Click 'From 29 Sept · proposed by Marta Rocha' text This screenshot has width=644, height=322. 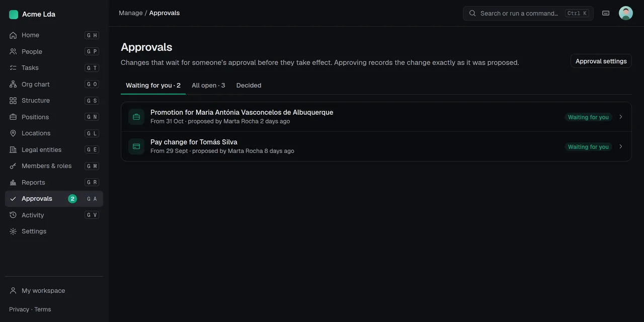[207, 151]
